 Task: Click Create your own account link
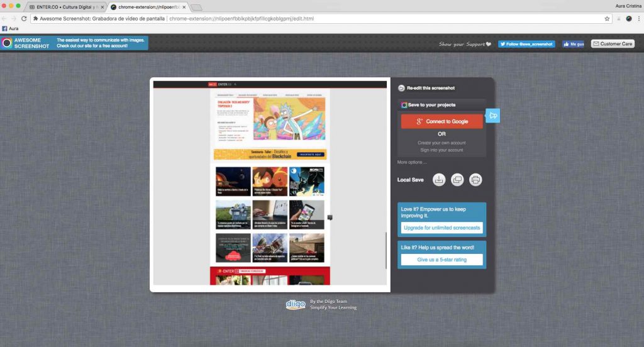[441, 143]
